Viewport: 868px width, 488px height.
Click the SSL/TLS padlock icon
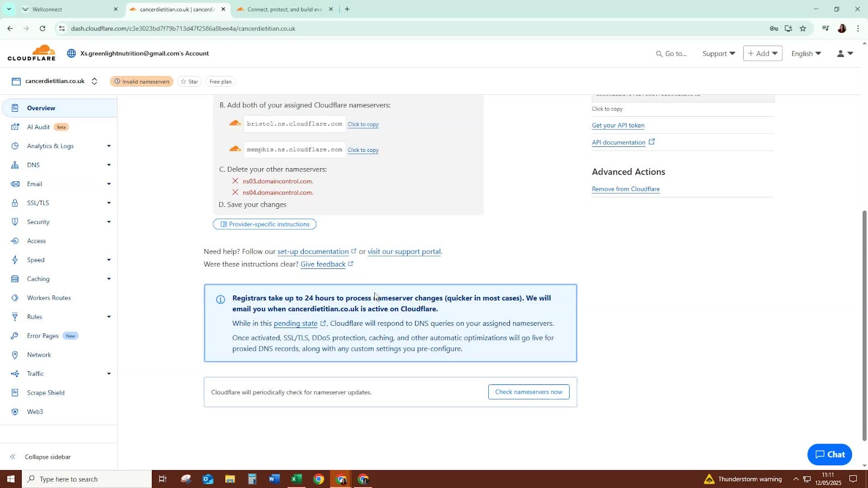coord(15,203)
